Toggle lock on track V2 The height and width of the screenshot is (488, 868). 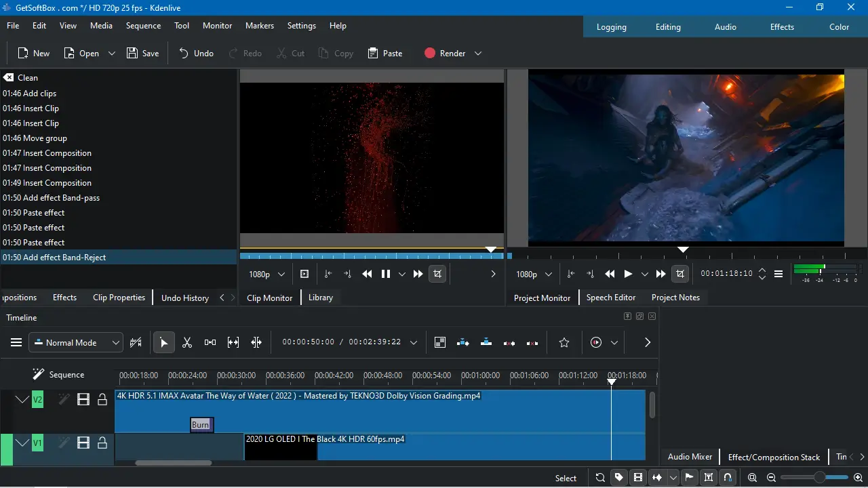point(102,399)
